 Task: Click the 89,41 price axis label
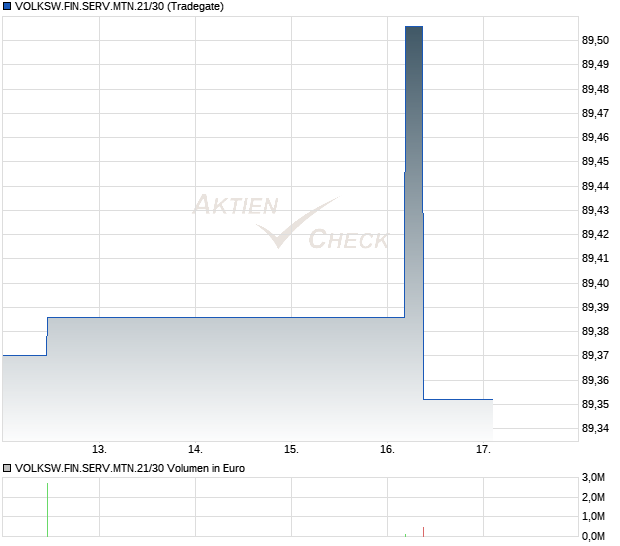click(595, 259)
